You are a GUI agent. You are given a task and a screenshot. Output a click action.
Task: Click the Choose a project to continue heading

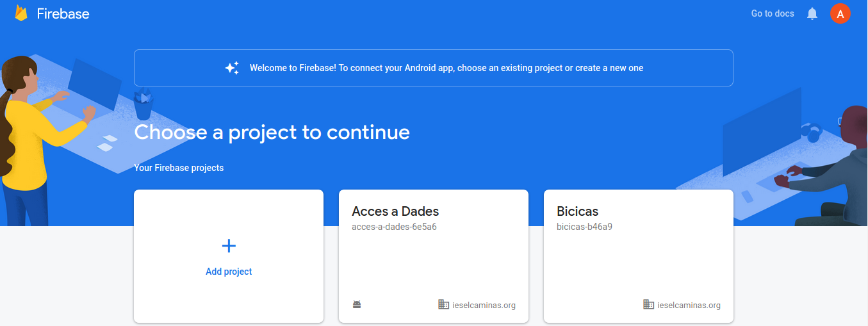[x=272, y=132]
